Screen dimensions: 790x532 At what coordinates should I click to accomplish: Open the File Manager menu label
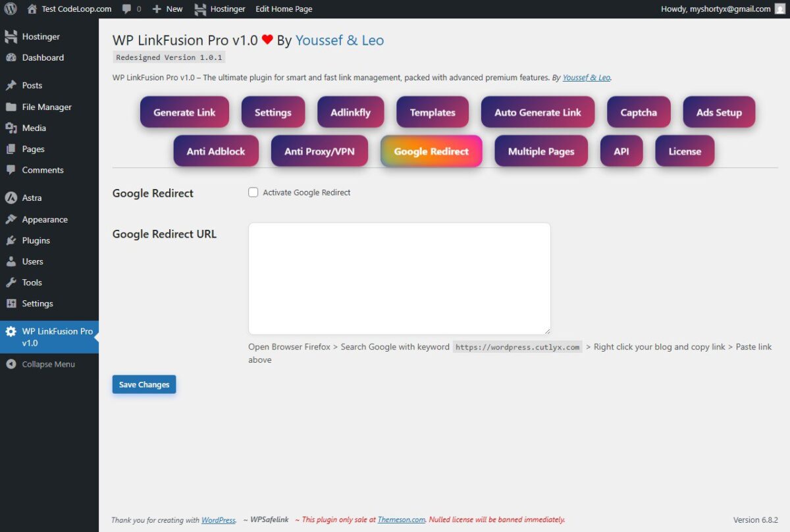47,107
